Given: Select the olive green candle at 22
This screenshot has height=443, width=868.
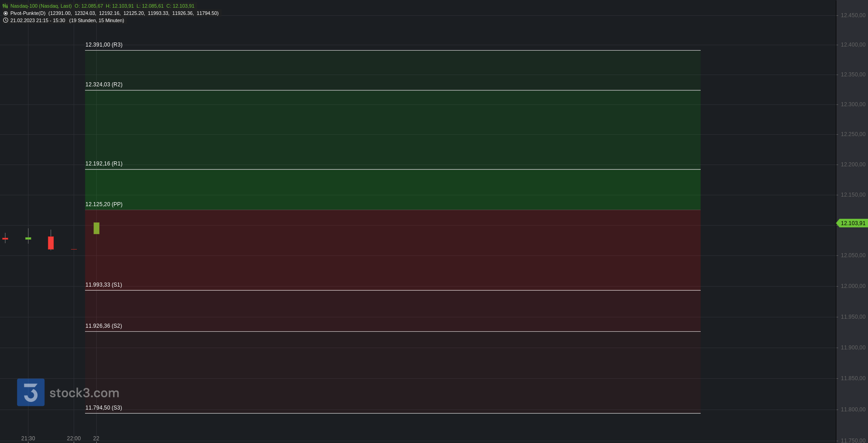Looking at the screenshot, I should point(96,228).
